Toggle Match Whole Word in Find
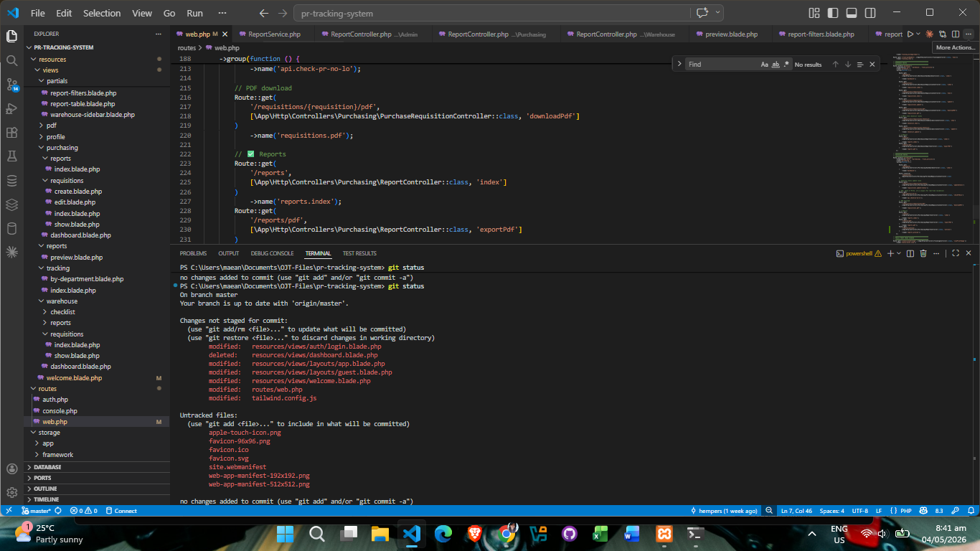The height and width of the screenshot is (551, 980). (x=776, y=65)
